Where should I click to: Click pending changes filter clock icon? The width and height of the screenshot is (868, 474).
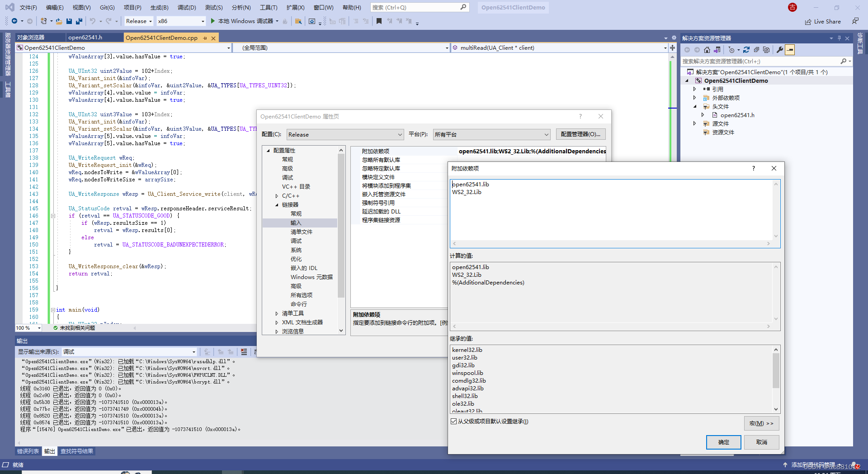click(x=731, y=50)
